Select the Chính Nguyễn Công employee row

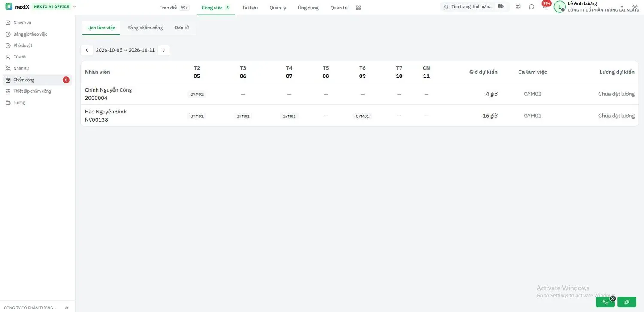360,94
